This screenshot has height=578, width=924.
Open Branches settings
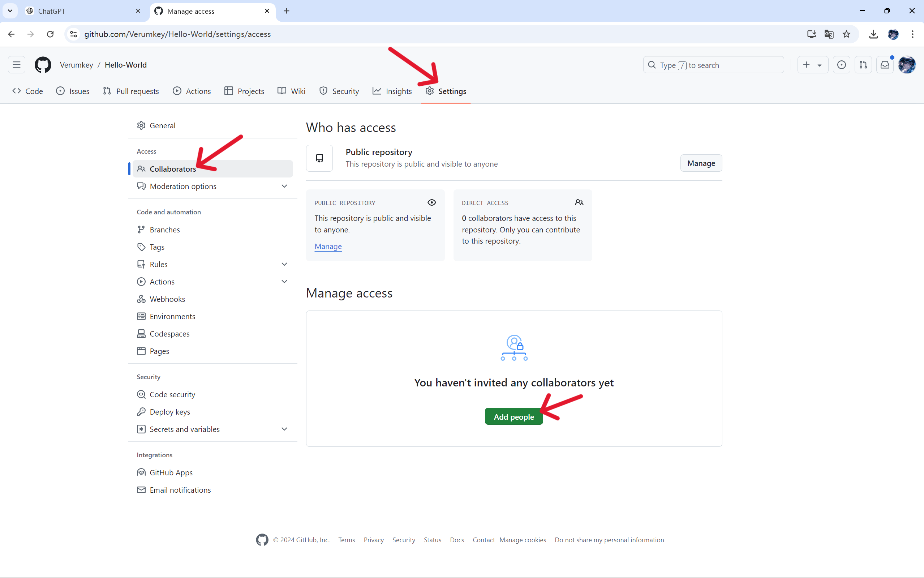pos(213,230)
